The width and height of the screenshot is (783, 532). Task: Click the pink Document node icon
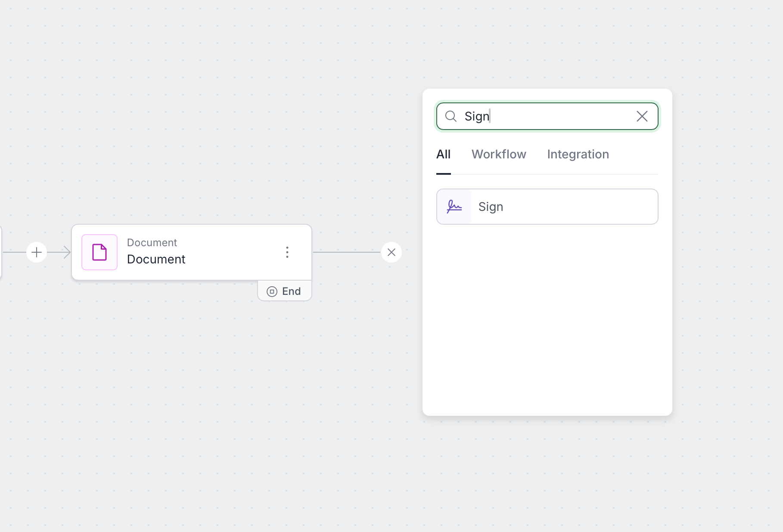[x=99, y=252]
